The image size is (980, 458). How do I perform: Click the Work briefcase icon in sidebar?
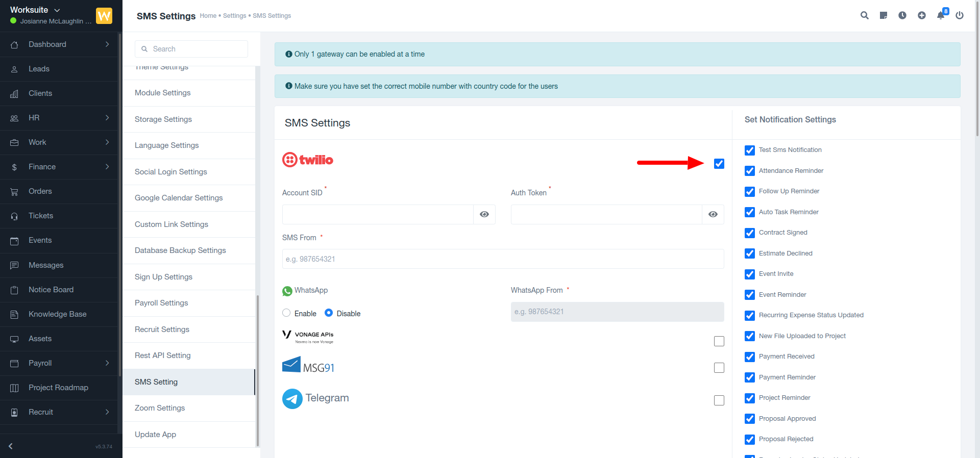tap(14, 142)
